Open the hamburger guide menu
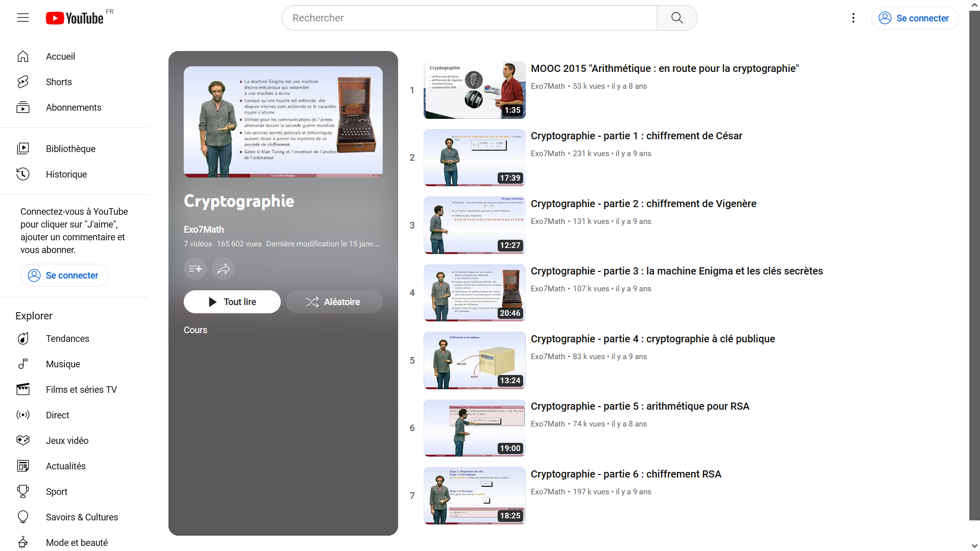The height and width of the screenshot is (551, 980). pos(23,18)
